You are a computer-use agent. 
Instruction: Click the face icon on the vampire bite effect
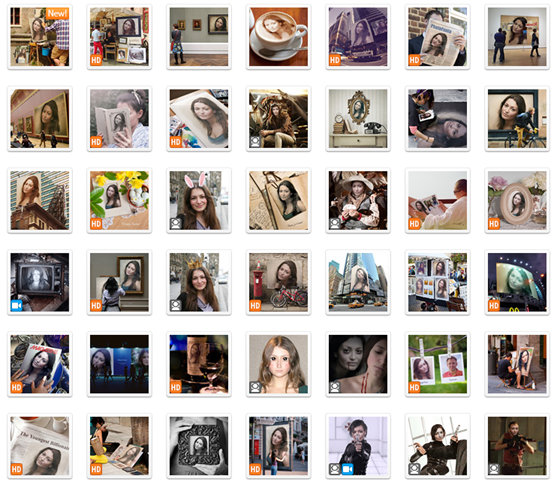click(x=335, y=388)
